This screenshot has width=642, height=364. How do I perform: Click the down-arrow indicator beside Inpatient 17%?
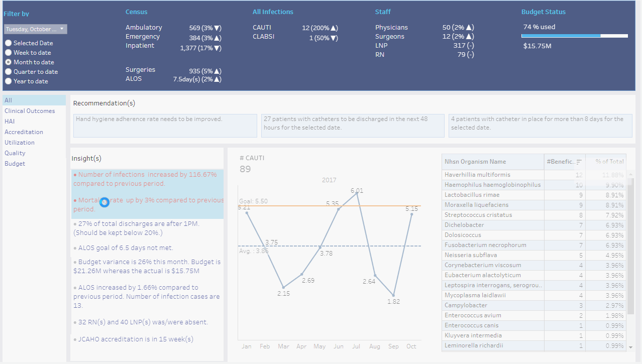218,48
